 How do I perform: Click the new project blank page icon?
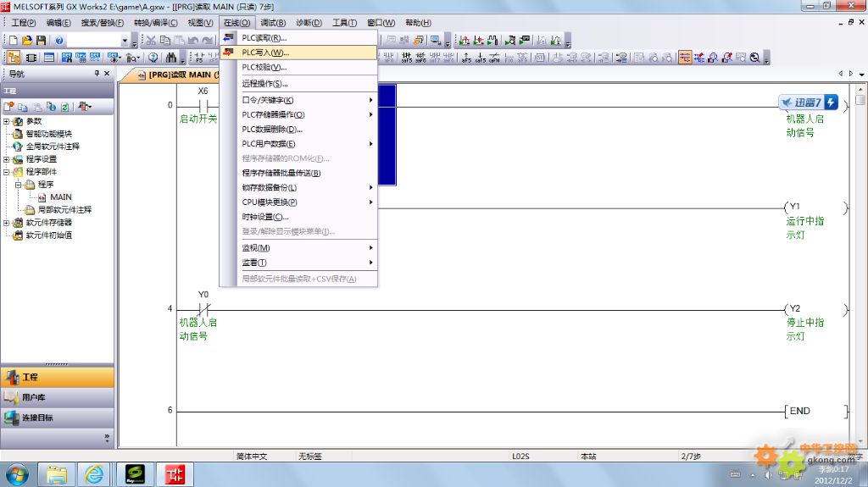14,40
